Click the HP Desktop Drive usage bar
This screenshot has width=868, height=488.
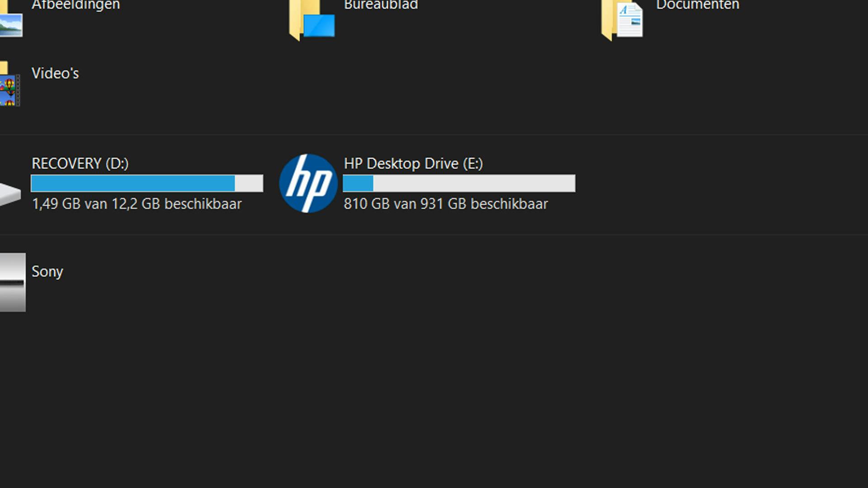(x=459, y=183)
